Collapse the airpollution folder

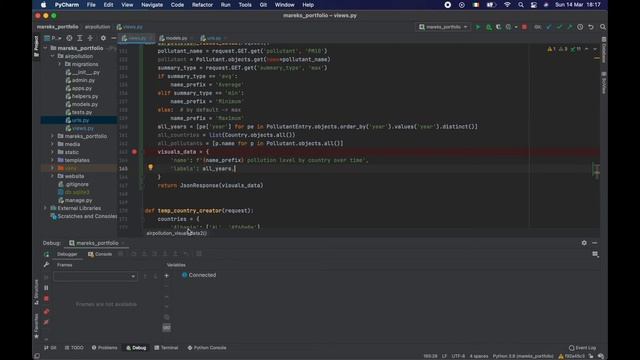point(53,56)
